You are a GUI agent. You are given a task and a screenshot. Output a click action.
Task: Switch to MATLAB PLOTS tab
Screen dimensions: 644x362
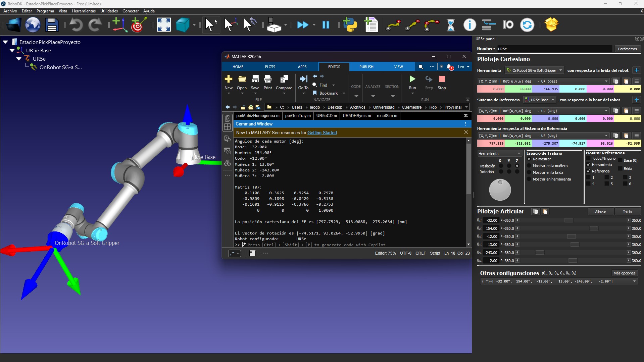270,67
